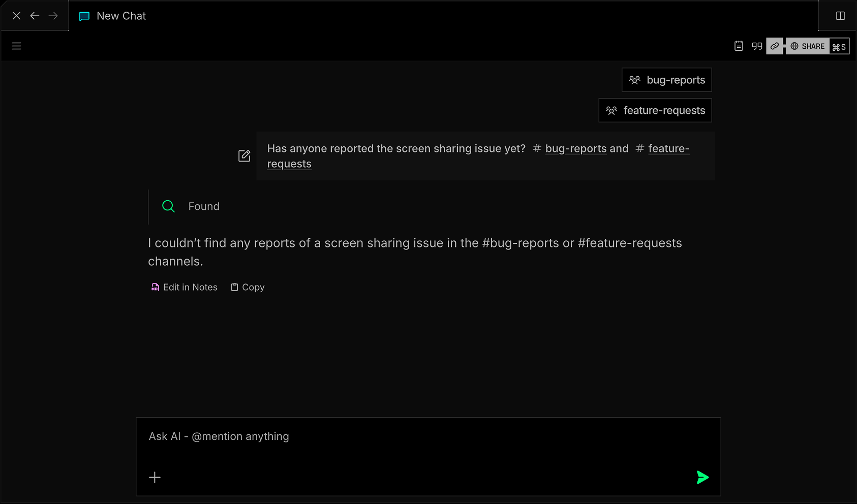Image resolution: width=857 pixels, height=504 pixels.
Task: Click Edit in Notes
Action: 184,288
